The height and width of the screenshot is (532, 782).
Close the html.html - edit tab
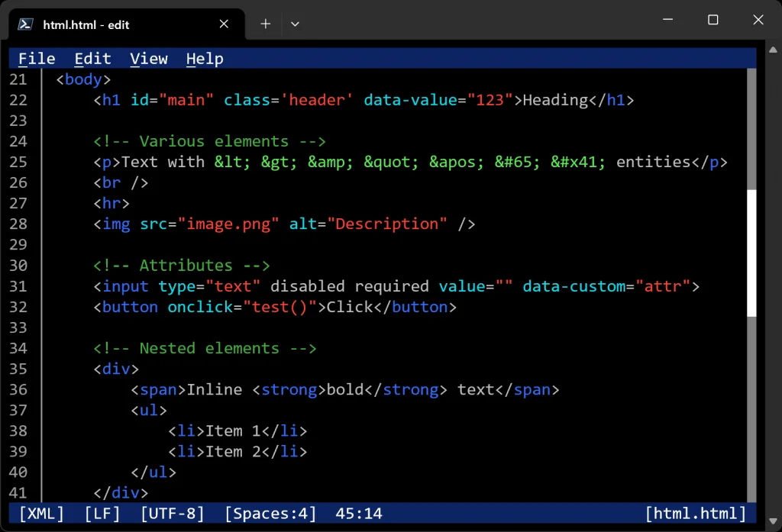pos(224,24)
